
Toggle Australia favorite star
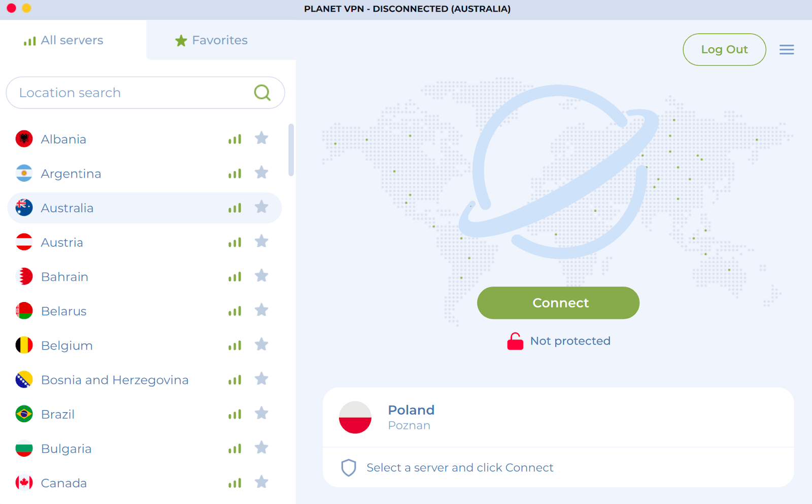pos(261,207)
